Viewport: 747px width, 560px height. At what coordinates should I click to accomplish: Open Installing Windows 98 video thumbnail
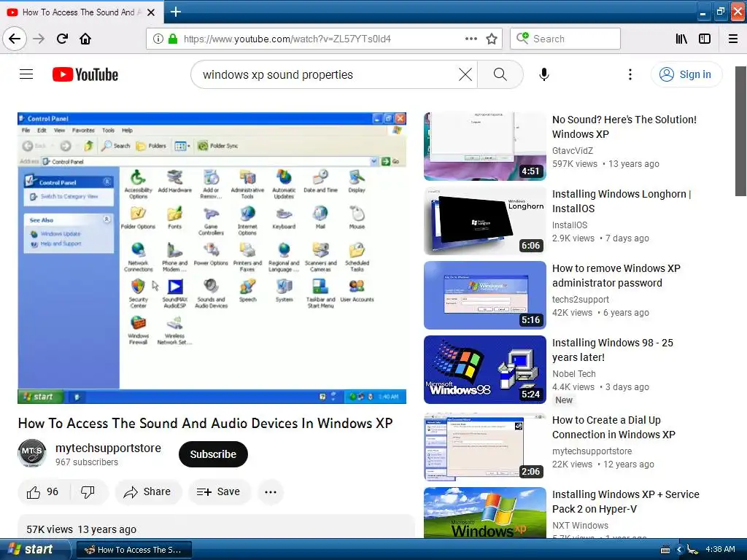(x=485, y=370)
